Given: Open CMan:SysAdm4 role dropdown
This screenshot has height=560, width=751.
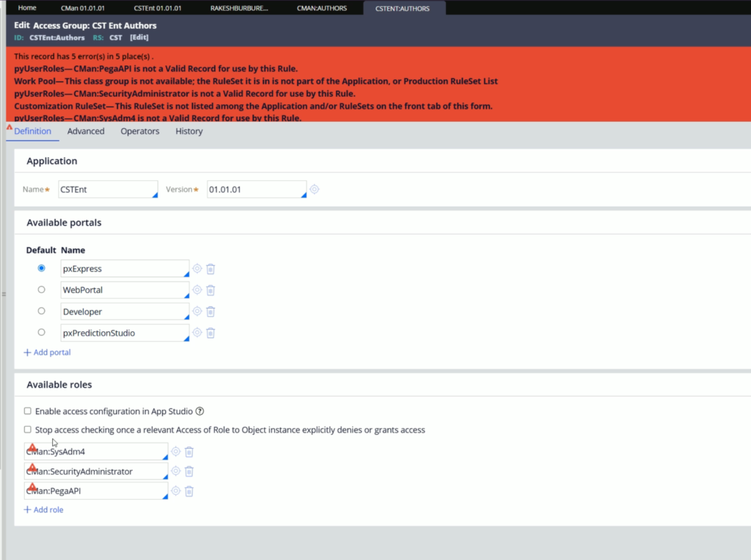Looking at the screenshot, I should tap(165, 457).
